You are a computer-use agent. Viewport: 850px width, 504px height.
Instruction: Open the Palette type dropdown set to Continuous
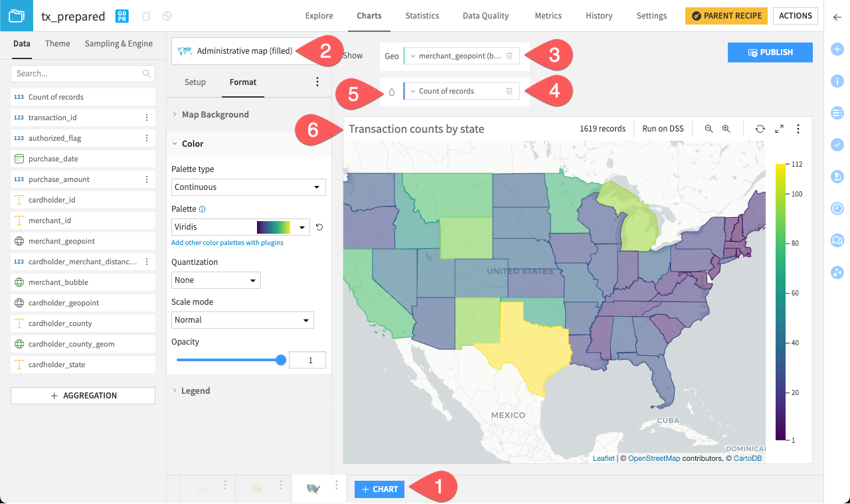tap(248, 187)
